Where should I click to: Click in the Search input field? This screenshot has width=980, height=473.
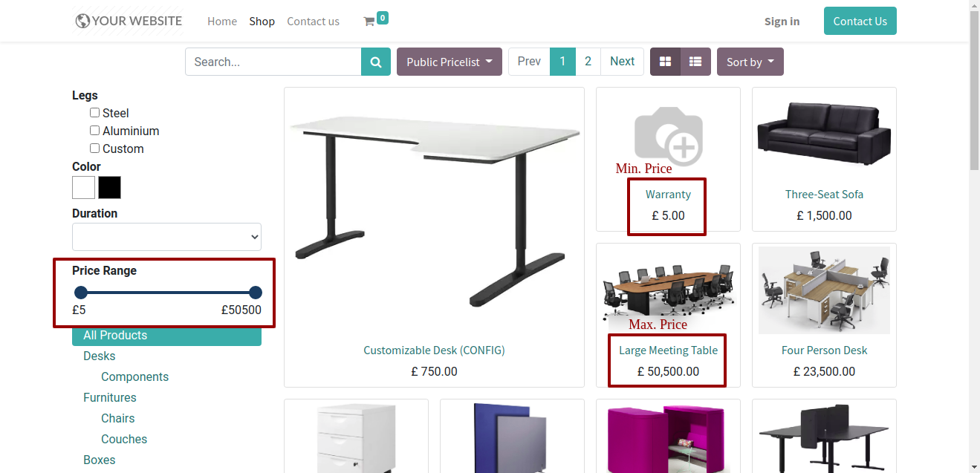[x=273, y=62]
